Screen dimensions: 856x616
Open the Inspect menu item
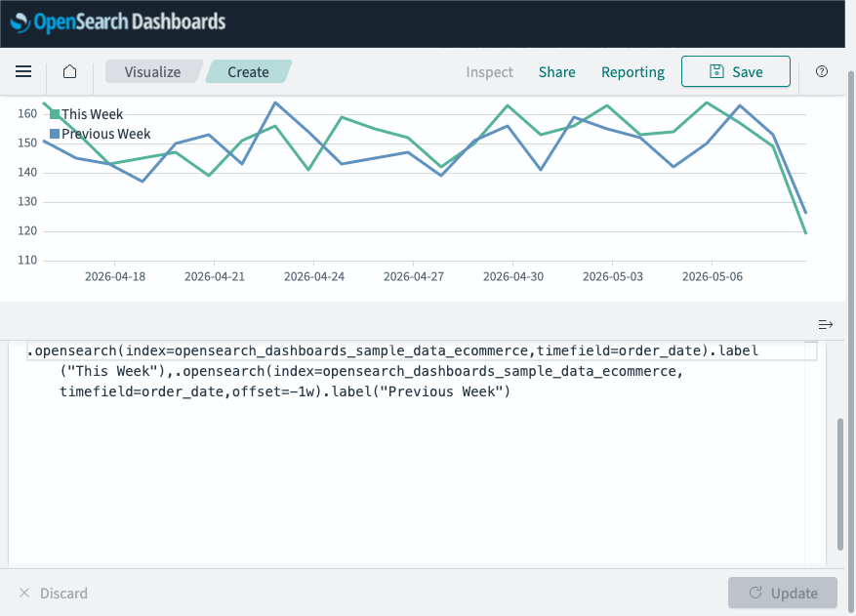489,72
